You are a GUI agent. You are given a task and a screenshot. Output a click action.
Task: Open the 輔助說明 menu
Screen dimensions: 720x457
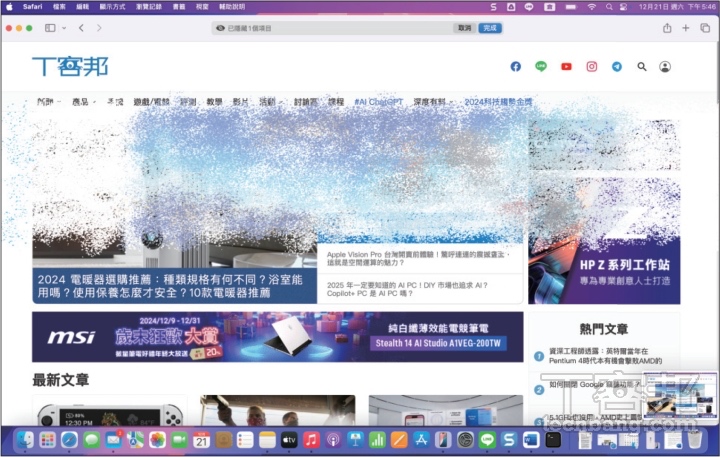(232, 7)
